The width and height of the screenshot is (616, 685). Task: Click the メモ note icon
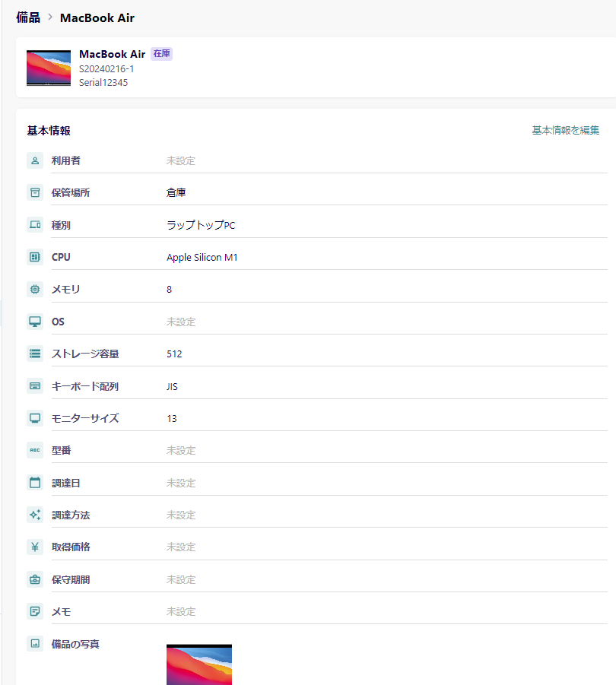click(x=35, y=611)
